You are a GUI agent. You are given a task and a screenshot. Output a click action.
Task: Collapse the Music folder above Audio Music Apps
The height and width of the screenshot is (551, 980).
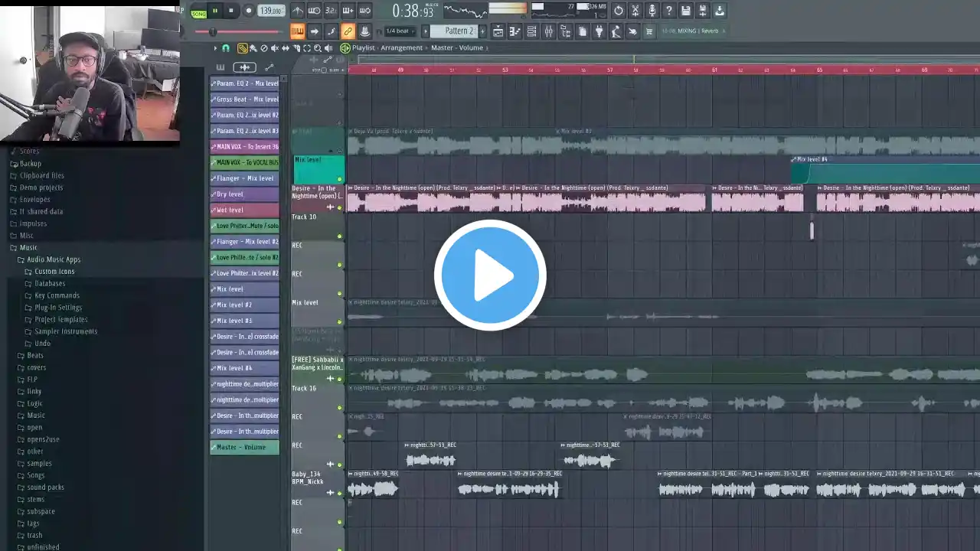pyautogui.click(x=23, y=248)
